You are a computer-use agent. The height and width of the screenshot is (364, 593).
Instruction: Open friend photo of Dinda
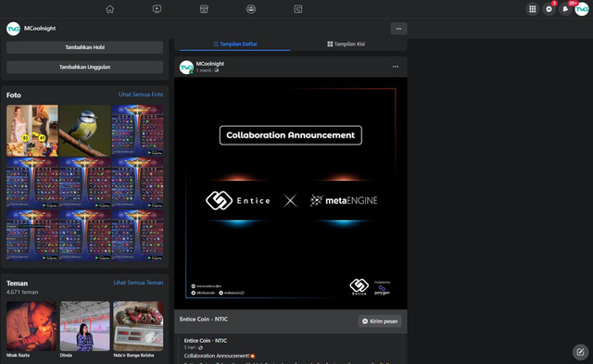[x=84, y=326]
